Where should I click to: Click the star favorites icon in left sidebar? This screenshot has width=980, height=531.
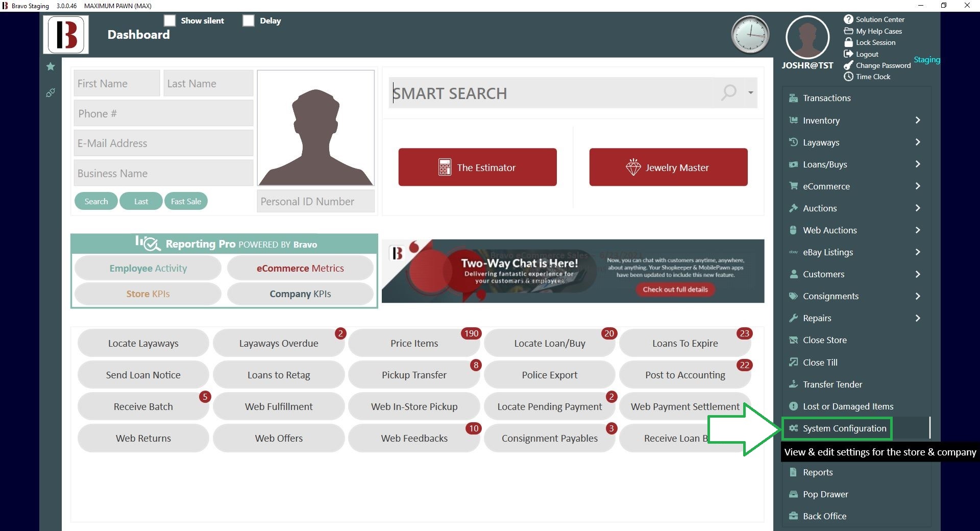51,66
